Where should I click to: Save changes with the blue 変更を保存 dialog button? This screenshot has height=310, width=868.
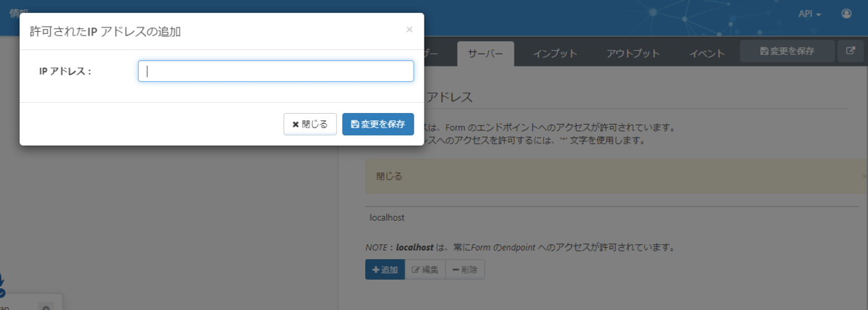pyautogui.click(x=378, y=124)
